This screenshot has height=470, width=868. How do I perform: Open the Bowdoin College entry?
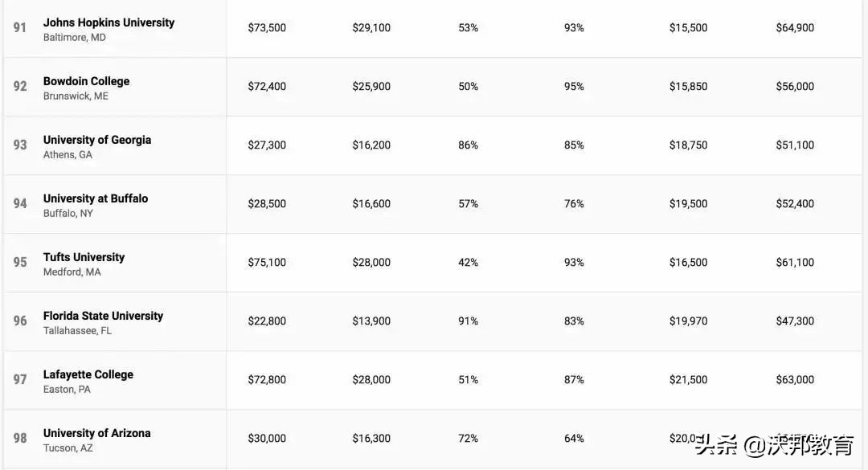click(86, 81)
